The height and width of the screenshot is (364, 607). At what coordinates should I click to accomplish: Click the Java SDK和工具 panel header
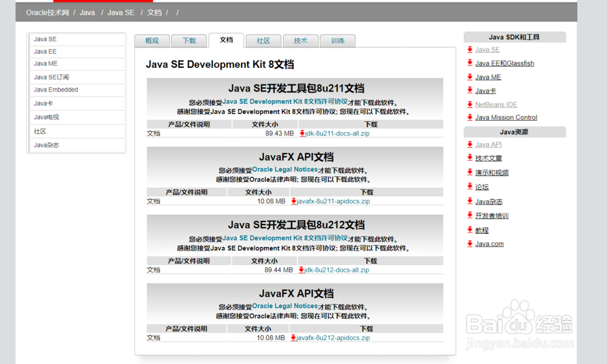pyautogui.click(x=515, y=37)
